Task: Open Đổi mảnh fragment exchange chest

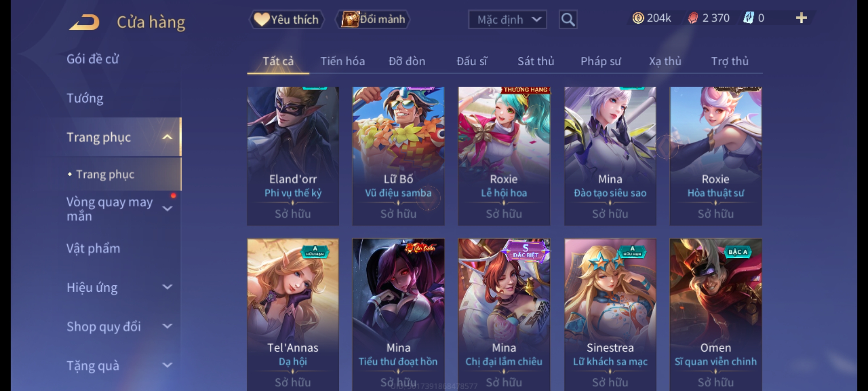Action: [x=373, y=19]
